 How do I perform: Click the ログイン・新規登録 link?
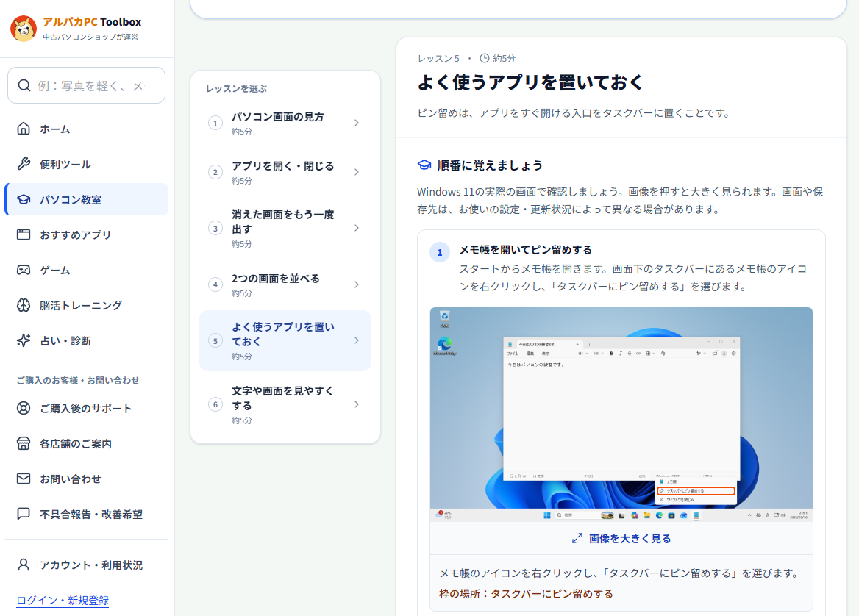[x=63, y=600]
